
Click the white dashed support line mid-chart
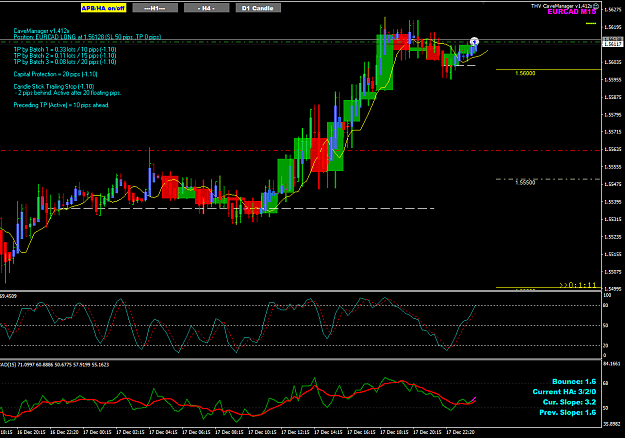(x=243, y=208)
